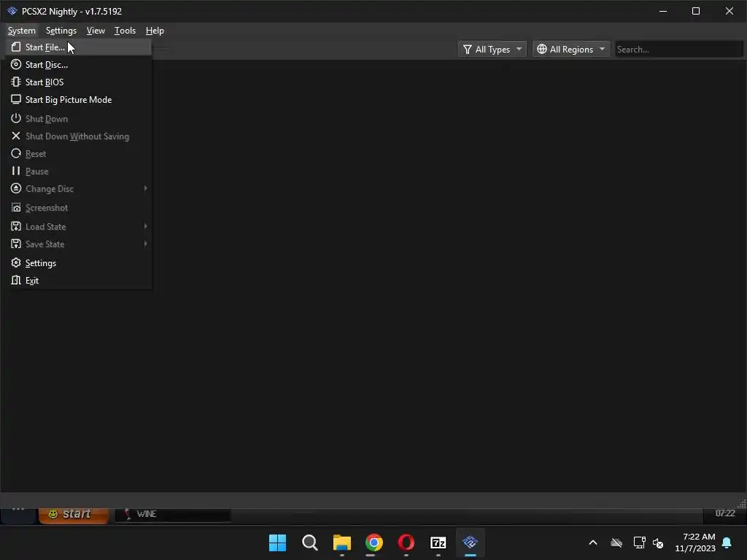The width and height of the screenshot is (747, 560).
Task: Click the Change Disc eject icon
Action: point(16,189)
